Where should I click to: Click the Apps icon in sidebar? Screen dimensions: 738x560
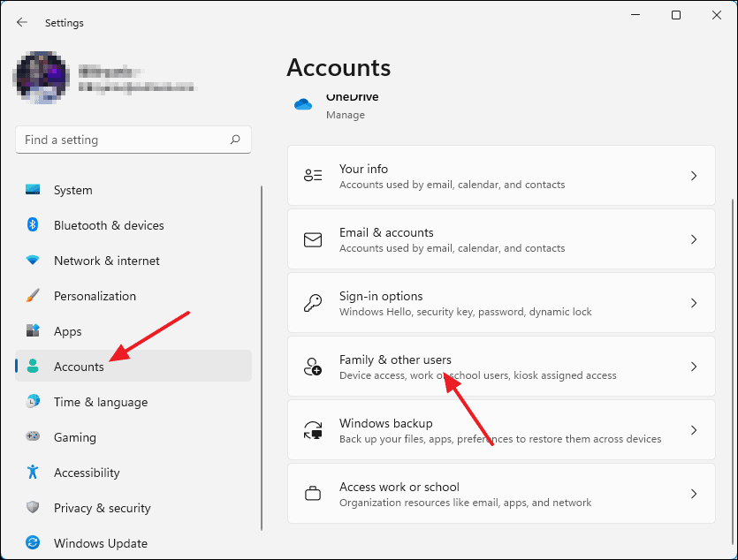click(x=33, y=330)
